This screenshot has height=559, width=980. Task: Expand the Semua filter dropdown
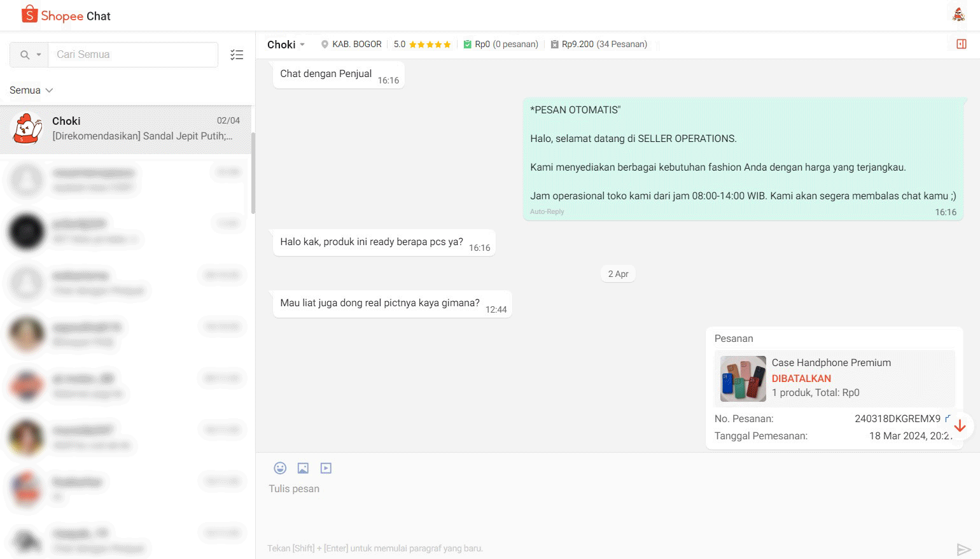point(31,90)
